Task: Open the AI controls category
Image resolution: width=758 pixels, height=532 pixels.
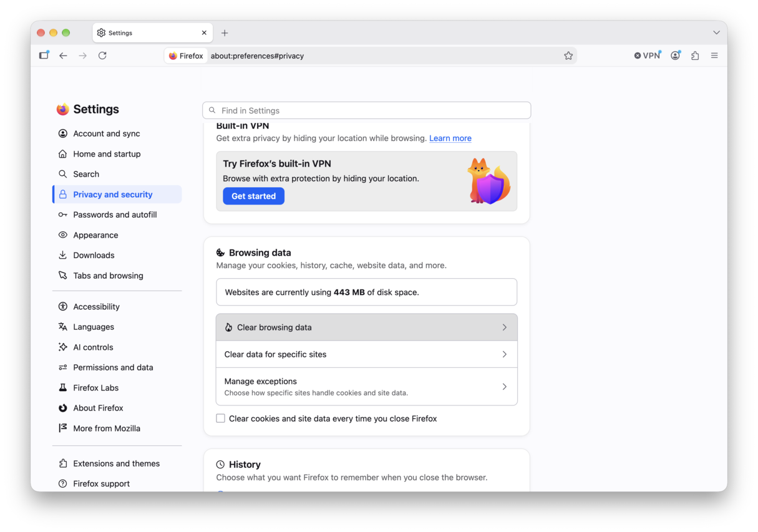Action: click(x=117, y=347)
